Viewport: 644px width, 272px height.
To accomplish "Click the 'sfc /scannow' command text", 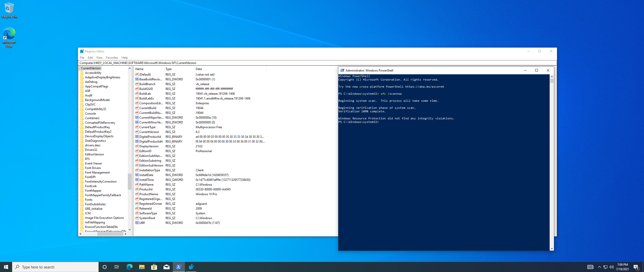I will (x=391, y=94).
